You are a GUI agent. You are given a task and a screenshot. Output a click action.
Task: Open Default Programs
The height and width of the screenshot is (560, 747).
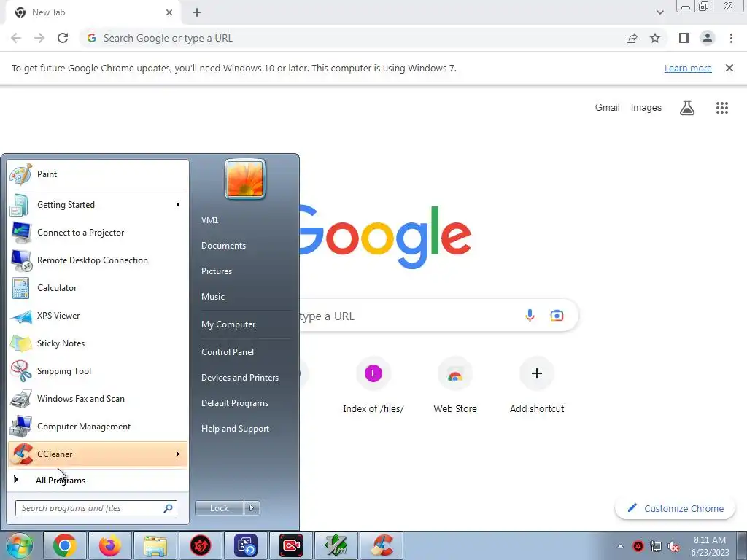pyautogui.click(x=235, y=402)
